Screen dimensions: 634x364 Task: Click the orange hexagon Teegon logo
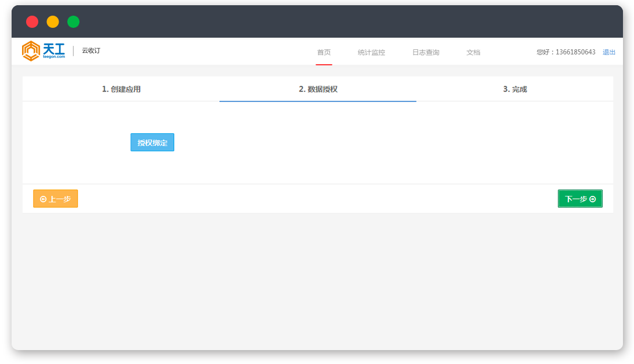tap(31, 51)
